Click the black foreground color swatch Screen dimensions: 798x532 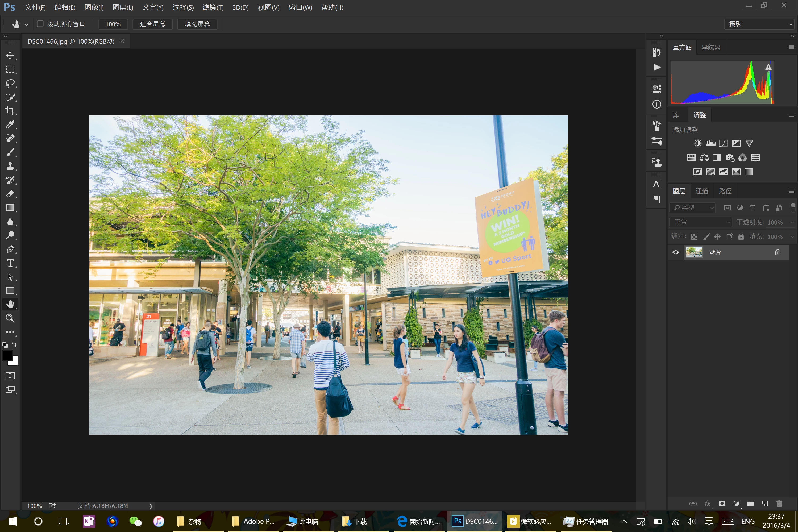(x=7, y=355)
